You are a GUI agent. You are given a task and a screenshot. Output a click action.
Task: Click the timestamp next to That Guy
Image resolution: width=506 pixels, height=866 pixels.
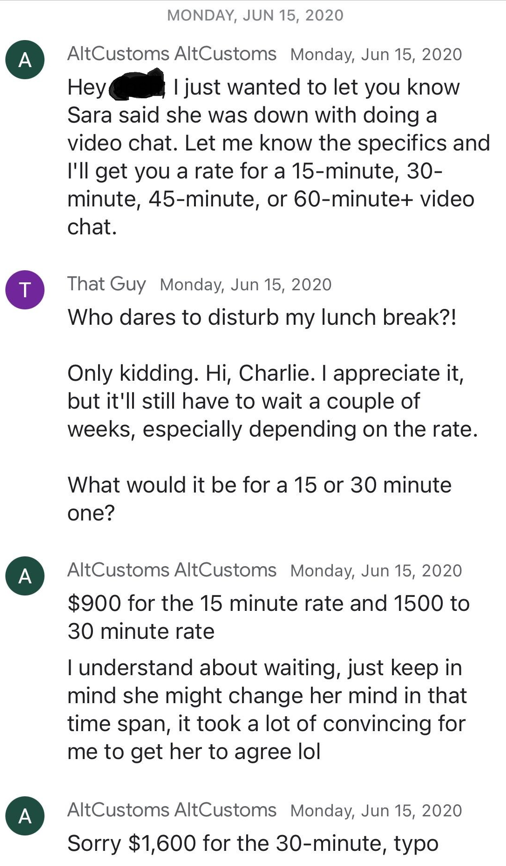coord(246,285)
